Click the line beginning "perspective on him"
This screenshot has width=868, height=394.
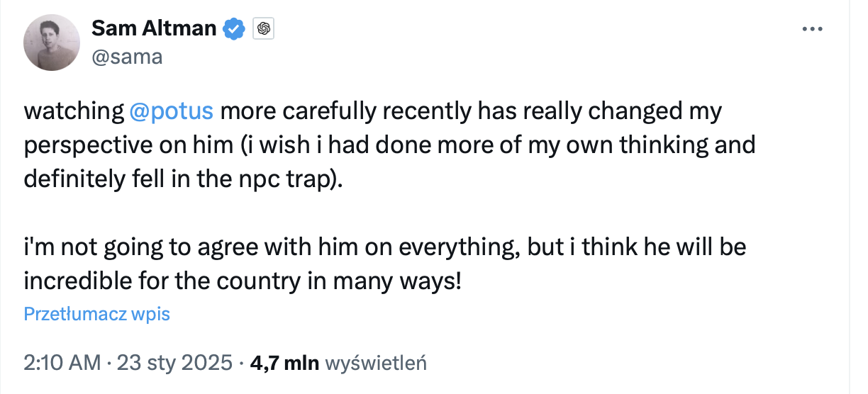click(389, 145)
